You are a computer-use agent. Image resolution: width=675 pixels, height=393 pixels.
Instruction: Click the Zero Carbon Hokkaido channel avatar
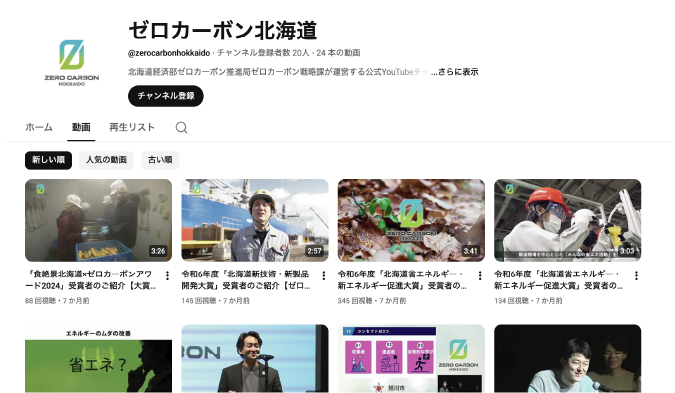[71, 62]
